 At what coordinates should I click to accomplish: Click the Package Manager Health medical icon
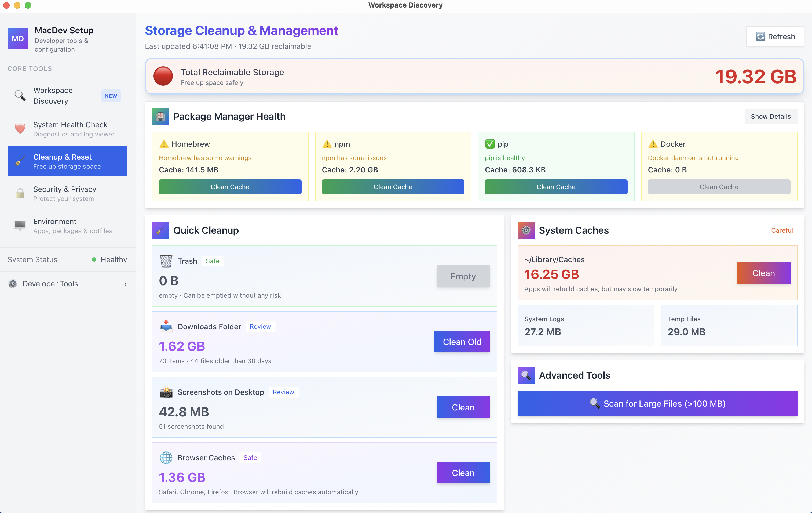coord(160,117)
